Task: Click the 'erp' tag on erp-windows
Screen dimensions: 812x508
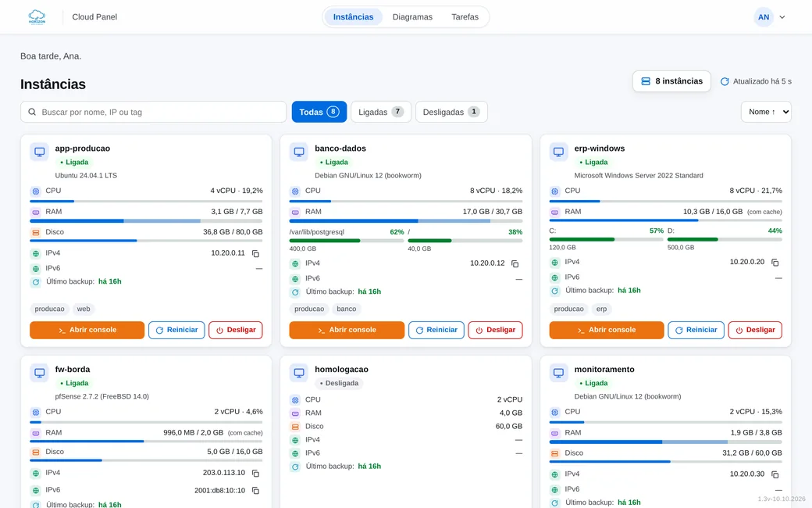Action: tap(601, 309)
